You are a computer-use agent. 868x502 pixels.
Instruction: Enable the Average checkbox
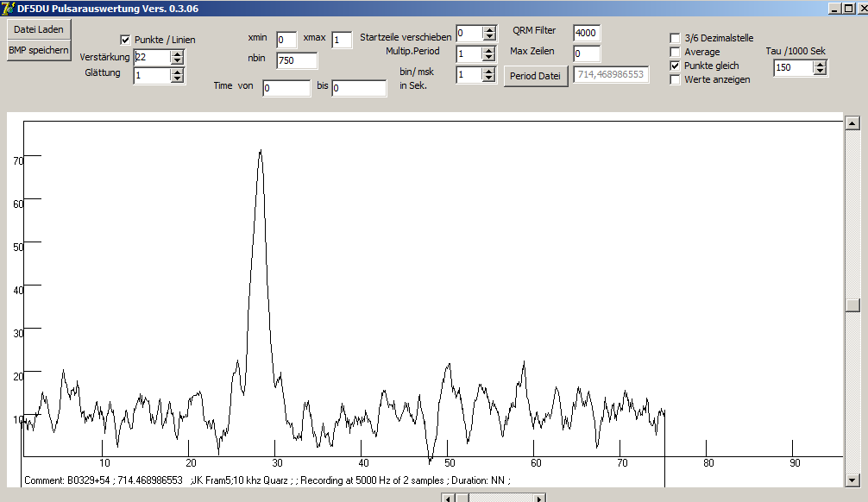click(x=675, y=52)
